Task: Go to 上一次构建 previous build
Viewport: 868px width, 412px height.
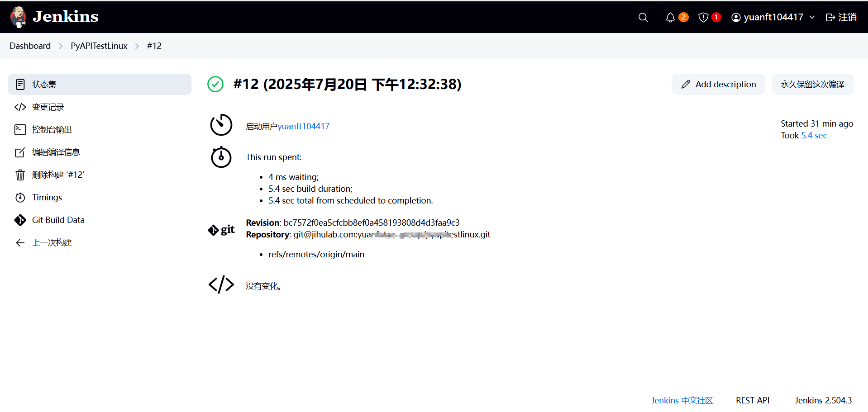Action: 100,242
